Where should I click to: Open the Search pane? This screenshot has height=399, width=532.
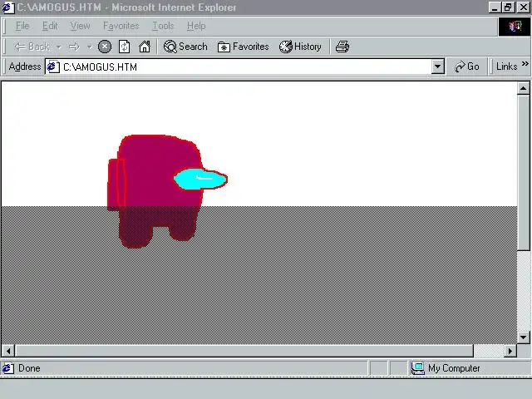(x=185, y=47)
